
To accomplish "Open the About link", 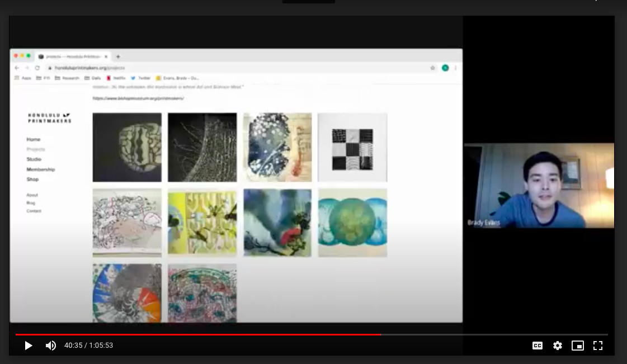I will click(32, 195).
